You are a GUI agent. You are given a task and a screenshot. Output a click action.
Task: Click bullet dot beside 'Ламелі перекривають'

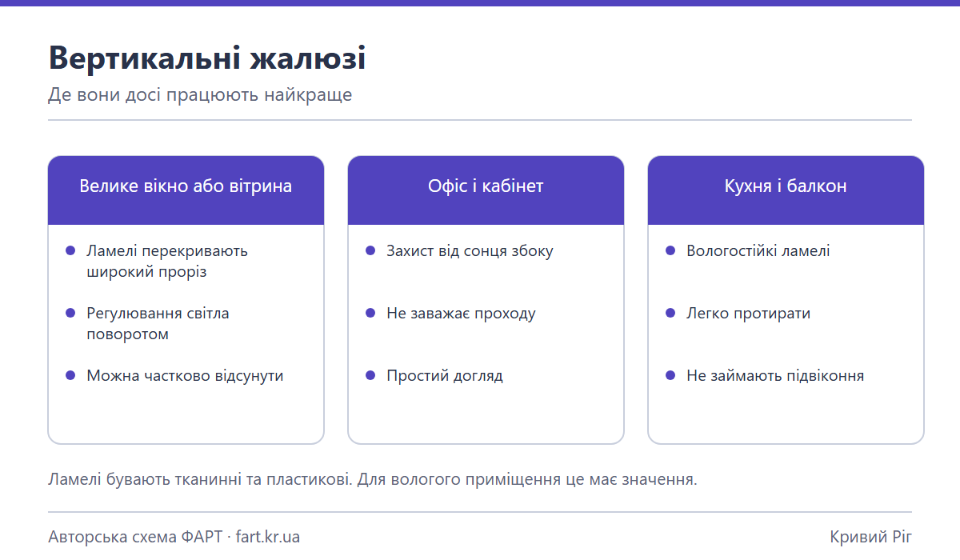point(70,250)
